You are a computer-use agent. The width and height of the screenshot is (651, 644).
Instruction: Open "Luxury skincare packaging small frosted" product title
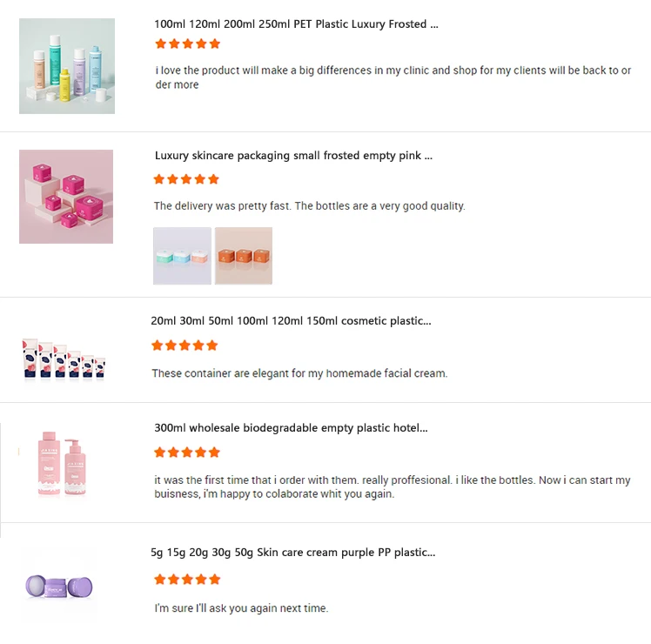(x=293, y=156)
